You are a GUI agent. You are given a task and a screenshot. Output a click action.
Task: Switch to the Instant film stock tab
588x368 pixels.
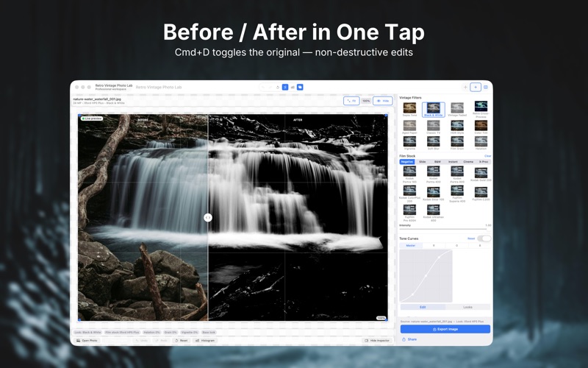453,162
